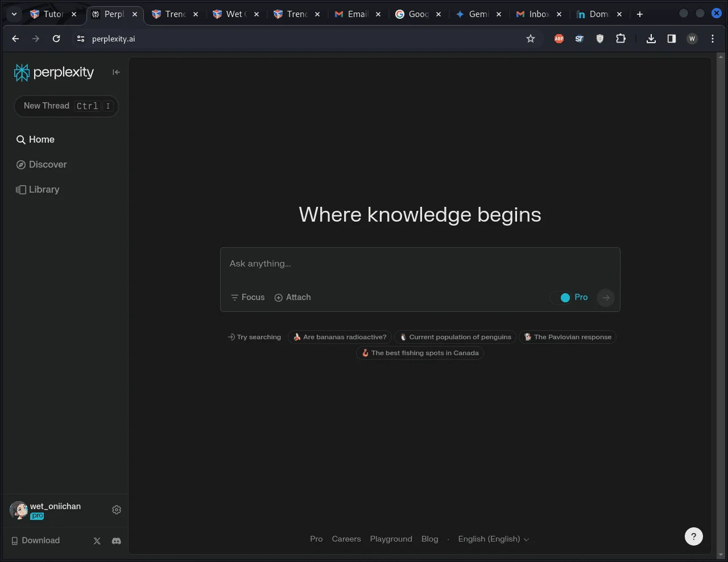
Task: Open the Focus selector
Action: tap(248, 297)
